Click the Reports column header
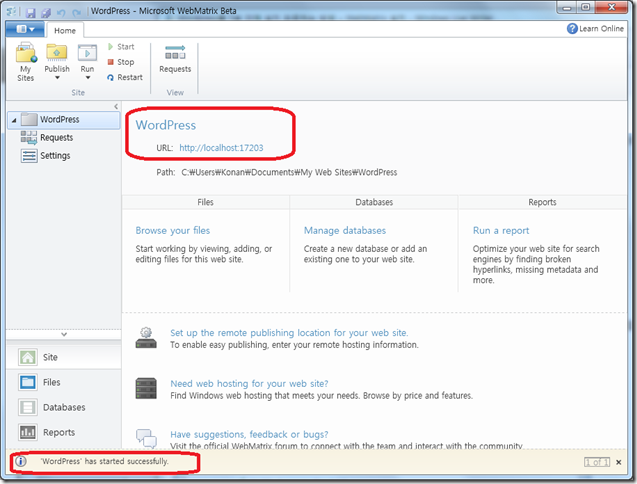 tap(542, 202)
